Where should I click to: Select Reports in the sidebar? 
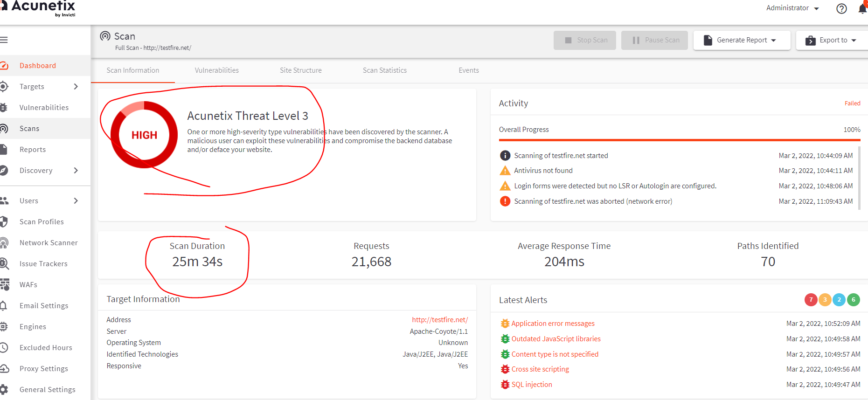[45, 150]
